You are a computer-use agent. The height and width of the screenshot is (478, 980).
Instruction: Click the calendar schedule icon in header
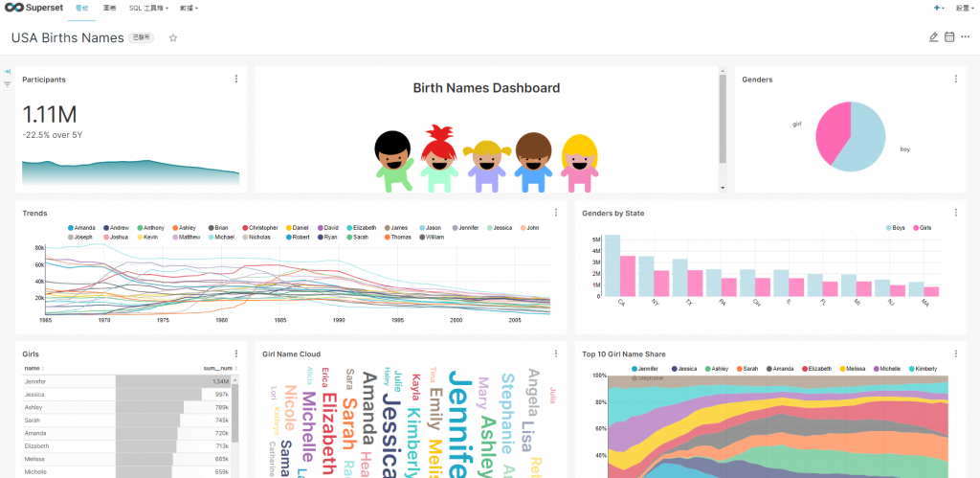[949, 37]
